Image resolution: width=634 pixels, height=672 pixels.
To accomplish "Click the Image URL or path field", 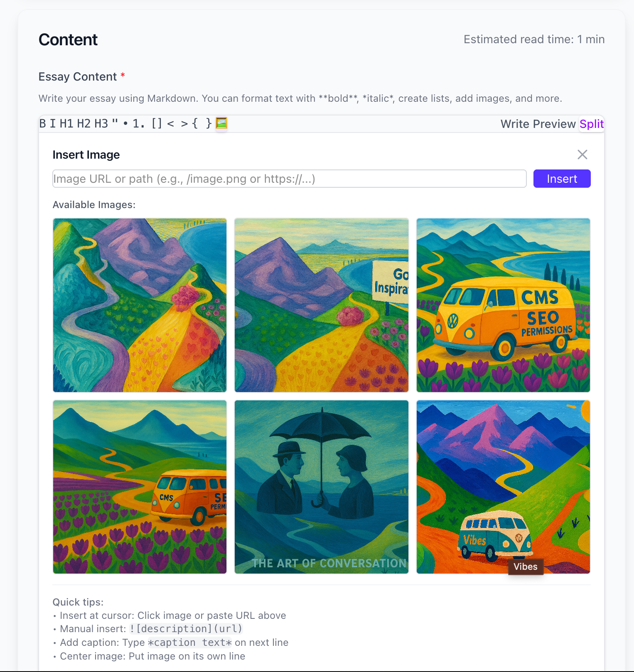I will [290, 179].
